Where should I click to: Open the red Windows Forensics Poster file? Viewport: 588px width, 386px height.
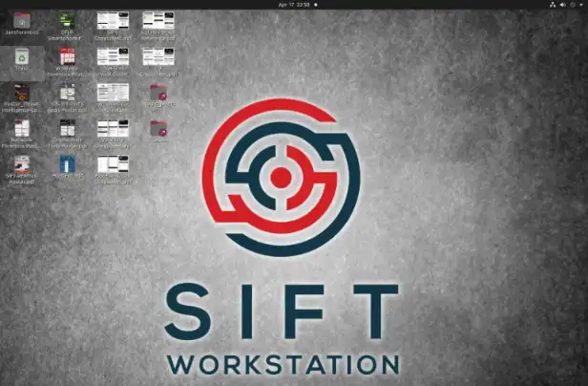point(68,56)
